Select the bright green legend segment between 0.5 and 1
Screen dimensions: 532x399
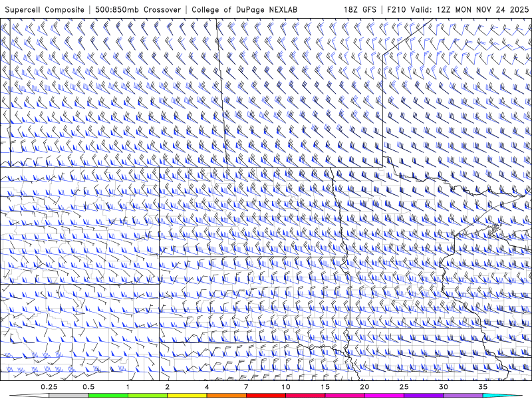(x=108, y=396)
